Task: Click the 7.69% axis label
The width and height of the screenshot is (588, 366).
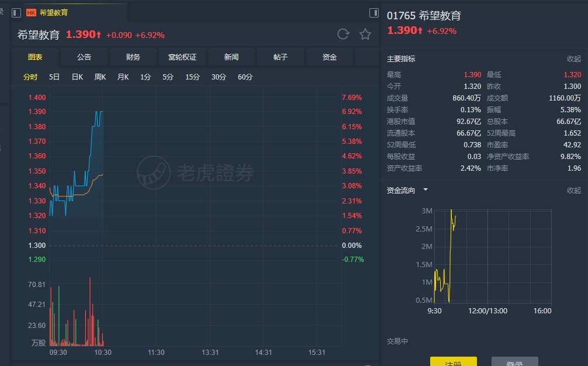Action: coord(352,98)
